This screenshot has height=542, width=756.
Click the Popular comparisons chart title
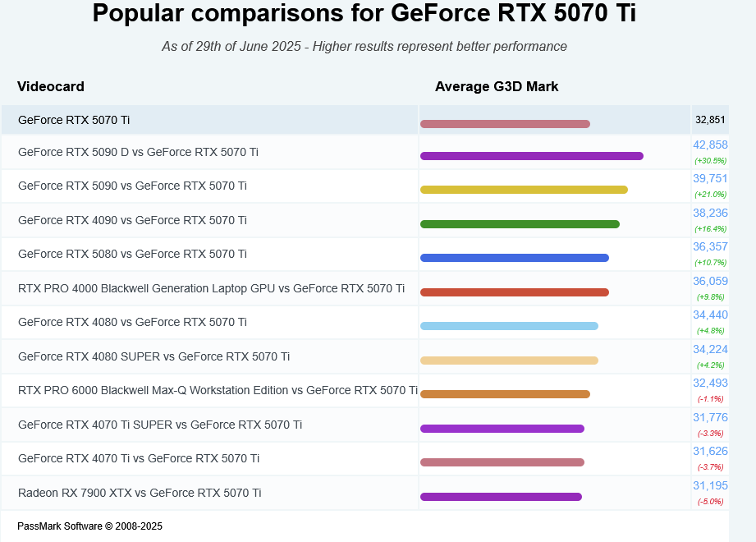coord(364,13)
